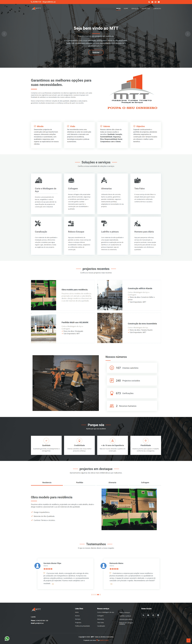Viewport: 192px width, 644px height.
Task: Open the Pavilhão Multi-uso HELMARK project thumbnail
Action: click(x=43, y=328)
